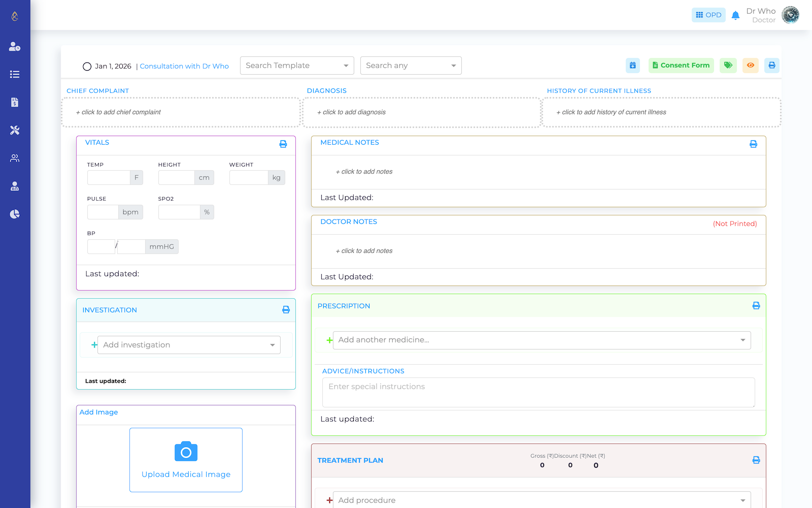812x508 pixels.
Task: Open the patients group icon in the sidebar
Action: point(14,158)
